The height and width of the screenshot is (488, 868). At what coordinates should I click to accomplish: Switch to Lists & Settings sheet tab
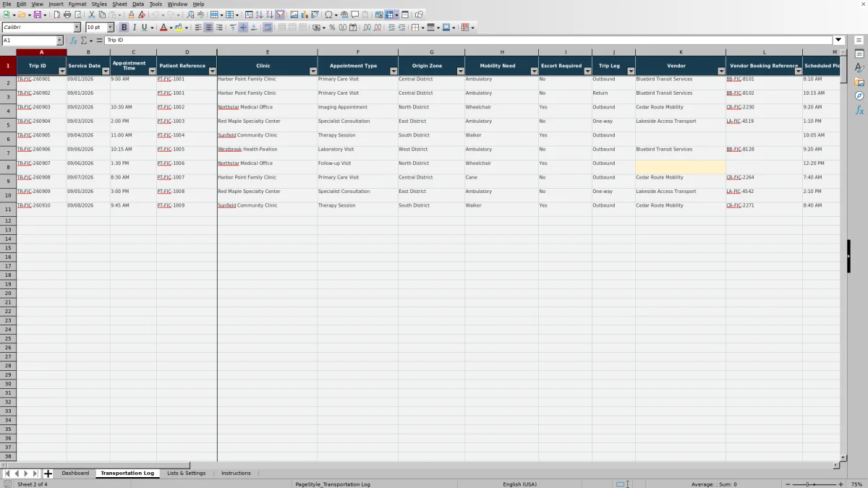point(187,474)
